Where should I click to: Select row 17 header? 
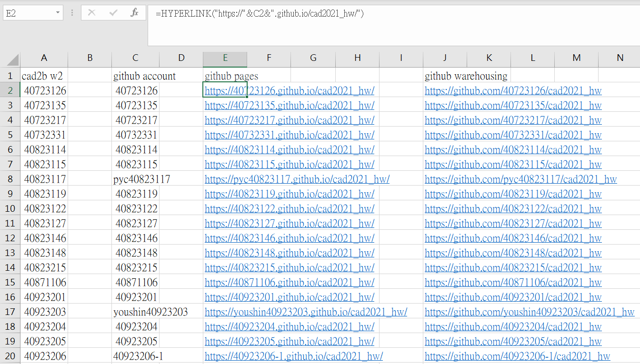[10, 312]
